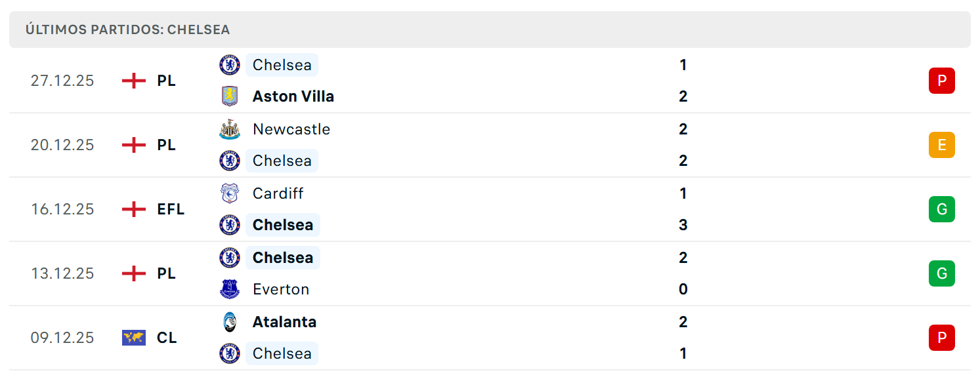Click the green G badge for Cardiff match
Image resolution: width=980 pixels, height=381 pixels.
click(x=942, y=209)
